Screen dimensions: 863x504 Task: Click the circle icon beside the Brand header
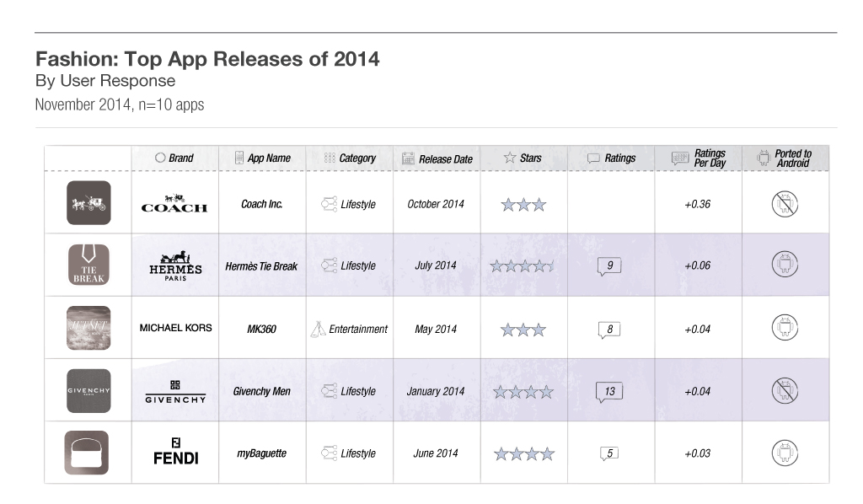pyautogui.click(x=160, y=158)
